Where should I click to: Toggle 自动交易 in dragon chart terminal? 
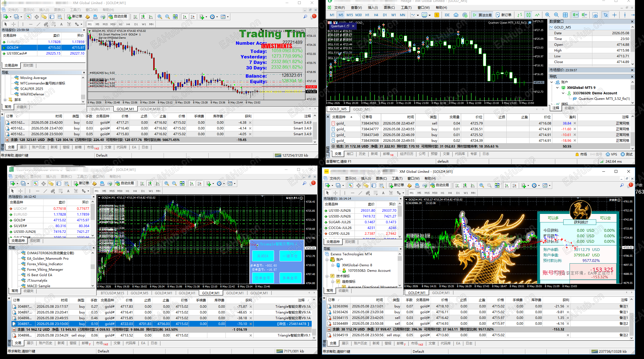(440, 185)
